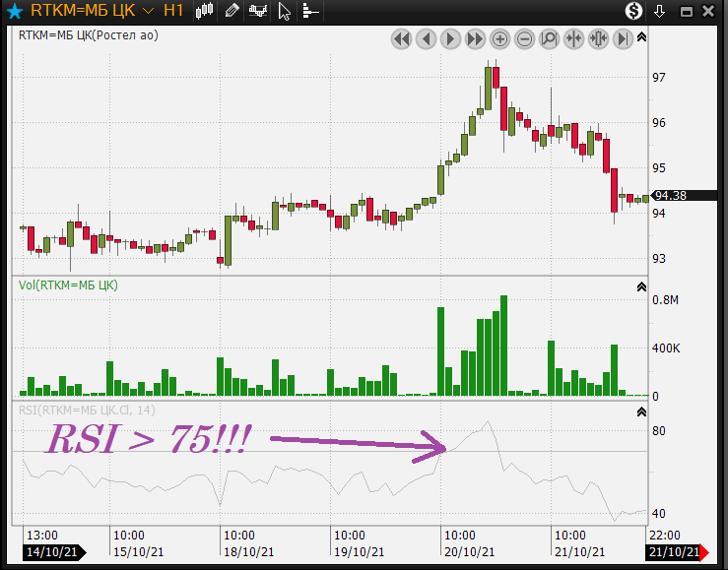Open the RTKM=МБ ЦК instrument dropdown arrow
Viewport: 728px width, 570px height.
tap(148, 11)
